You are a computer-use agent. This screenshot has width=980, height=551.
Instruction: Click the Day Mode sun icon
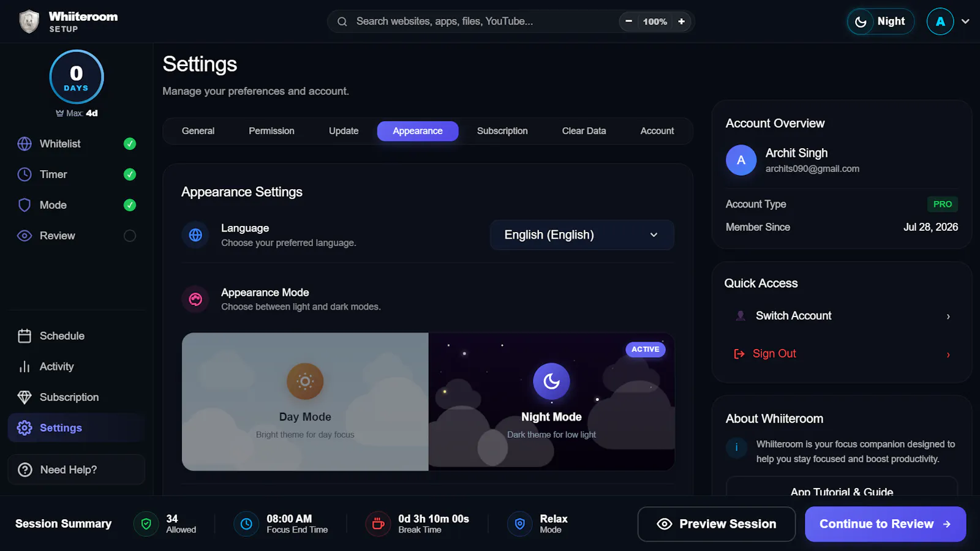pos(305,381)
